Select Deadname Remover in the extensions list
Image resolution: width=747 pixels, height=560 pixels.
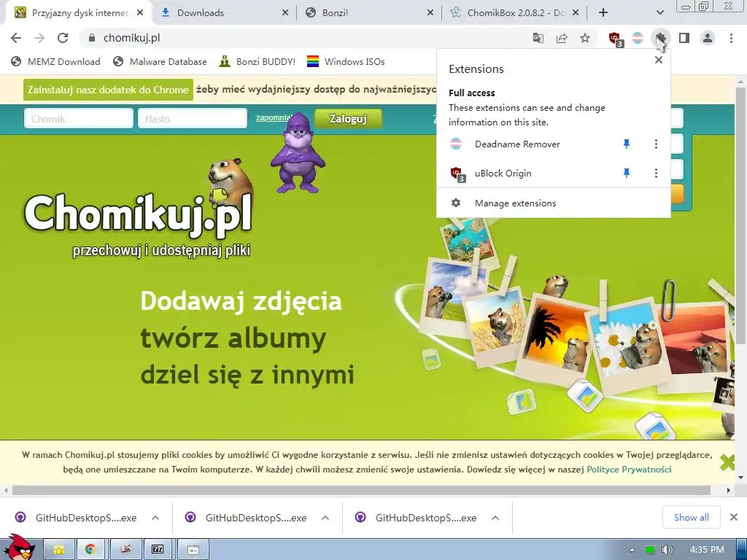tap(517, 144)
